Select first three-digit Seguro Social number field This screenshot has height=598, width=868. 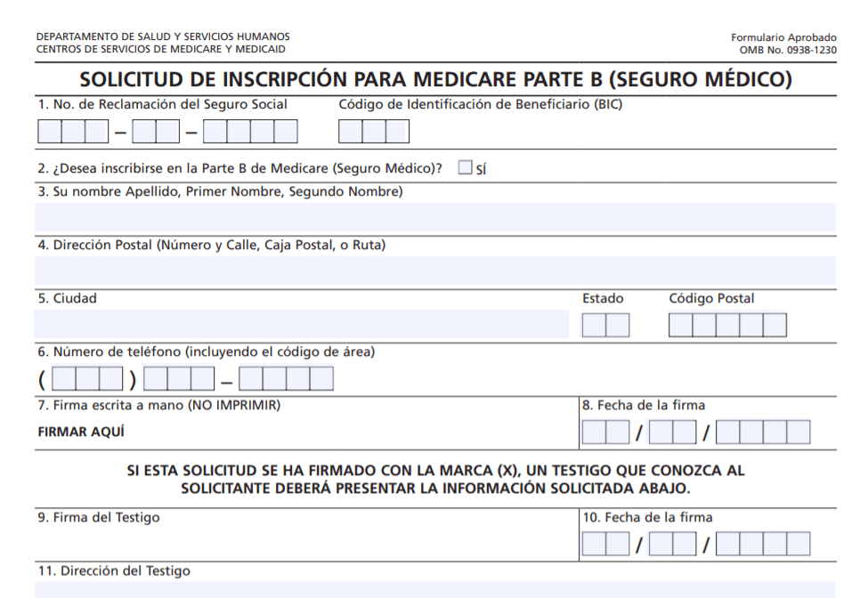point(73,132)
